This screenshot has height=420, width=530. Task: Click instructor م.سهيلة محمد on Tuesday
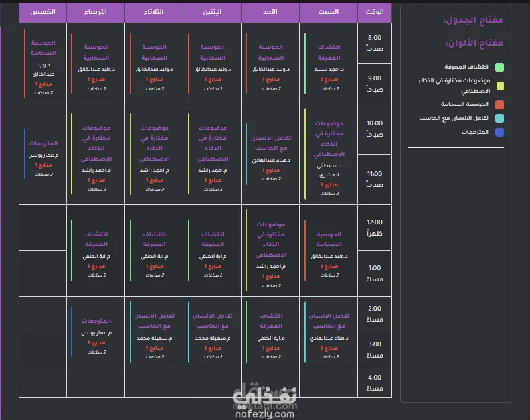[154, 338]
